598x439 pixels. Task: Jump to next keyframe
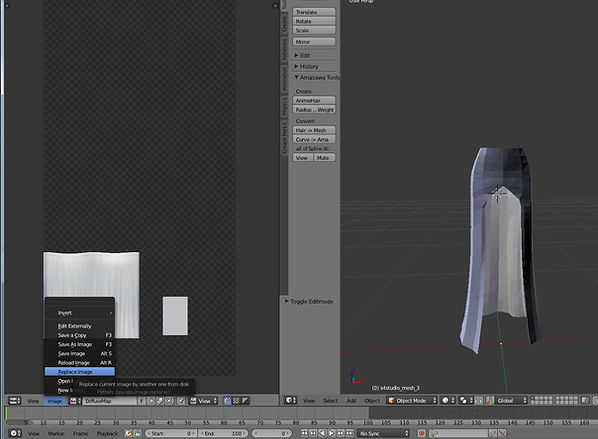[x=341, y=433]
